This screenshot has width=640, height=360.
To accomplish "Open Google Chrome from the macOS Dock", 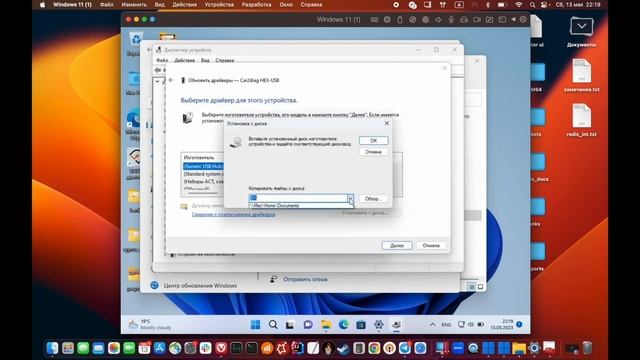I will pos(374,348).
